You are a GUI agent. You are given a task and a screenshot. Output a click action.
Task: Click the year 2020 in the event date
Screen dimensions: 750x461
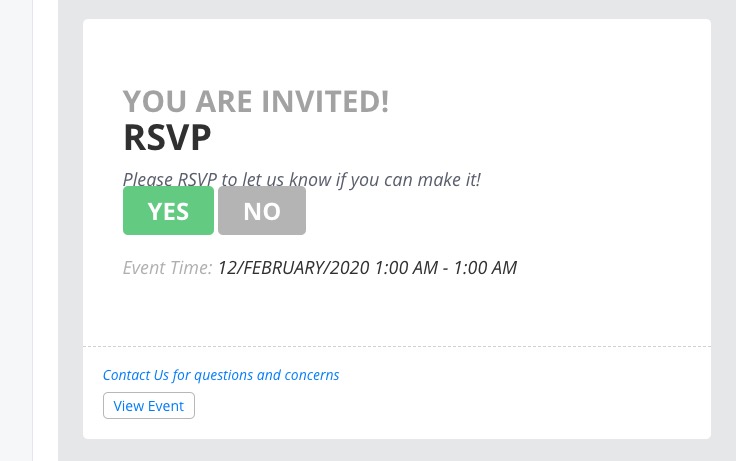click(351, 268)
